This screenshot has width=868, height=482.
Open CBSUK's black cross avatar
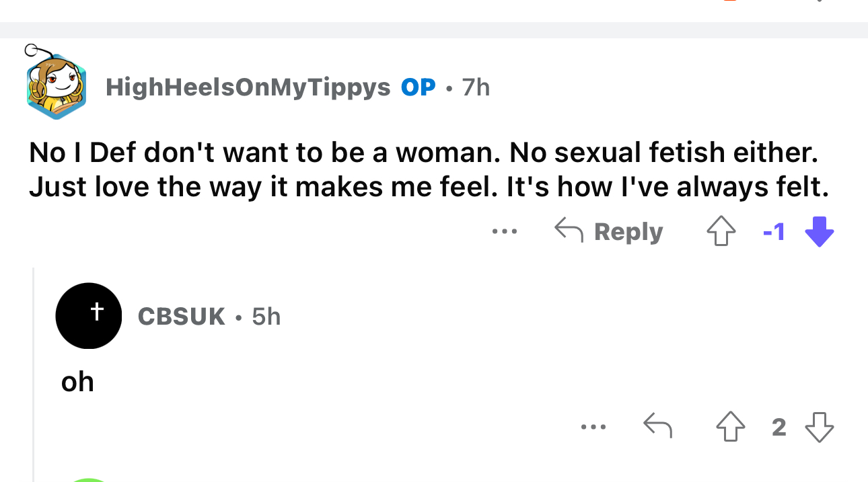click(x=89, y=315)
